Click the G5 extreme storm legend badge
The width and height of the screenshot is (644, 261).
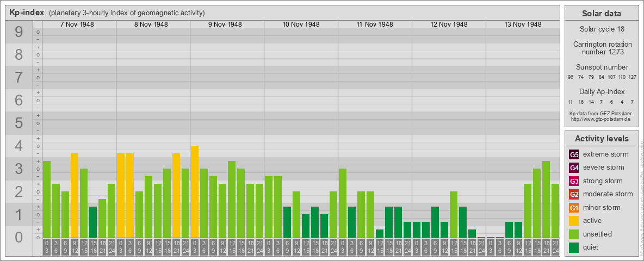574,155
